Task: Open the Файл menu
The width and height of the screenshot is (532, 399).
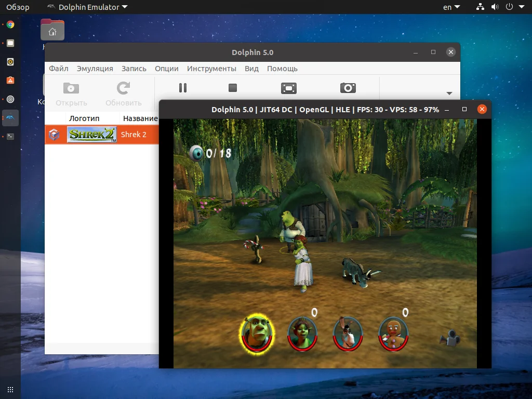Action: [x=58, y=69]
